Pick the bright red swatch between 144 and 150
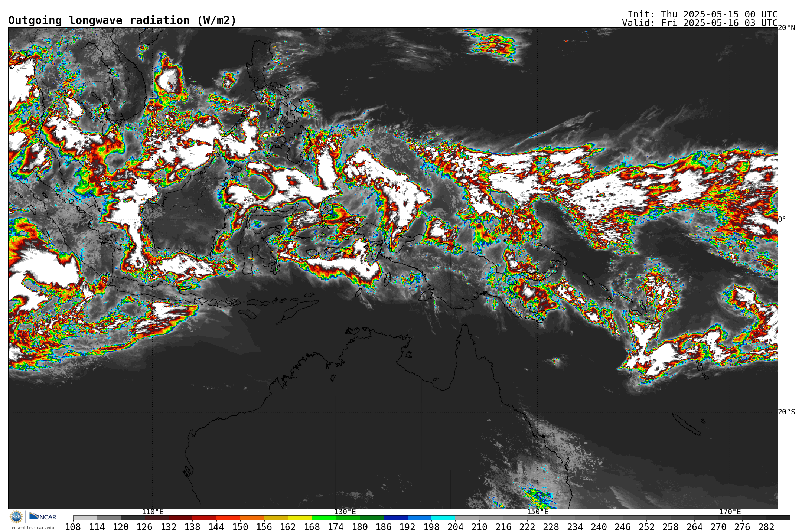 [228, 518]
